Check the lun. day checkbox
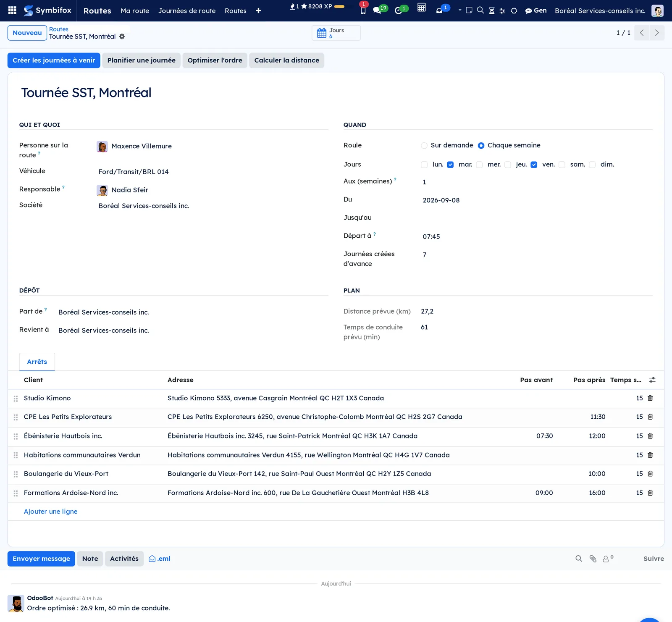The height and width of the screenshot is (622, 672). (424, 165)
